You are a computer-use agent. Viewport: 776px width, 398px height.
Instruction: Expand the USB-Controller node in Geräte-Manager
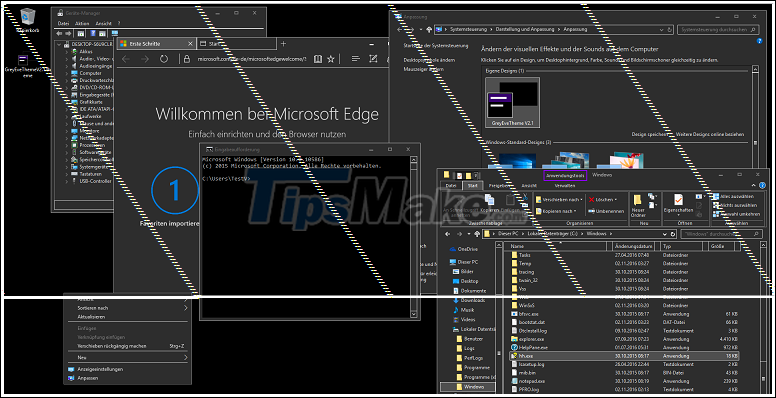pos(67,181)
